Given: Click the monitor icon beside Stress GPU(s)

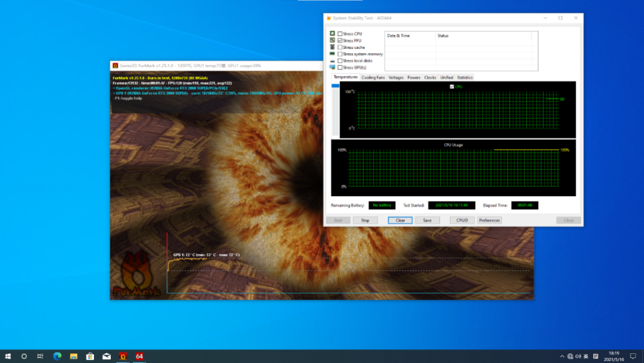Looking at the screenshot, I should coord(332,68).
